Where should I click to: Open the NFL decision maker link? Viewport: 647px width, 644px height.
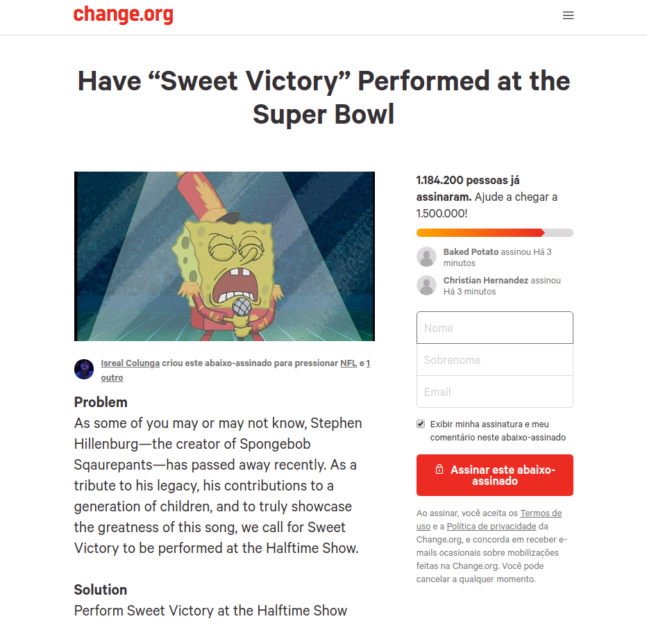tap(348, 363)
